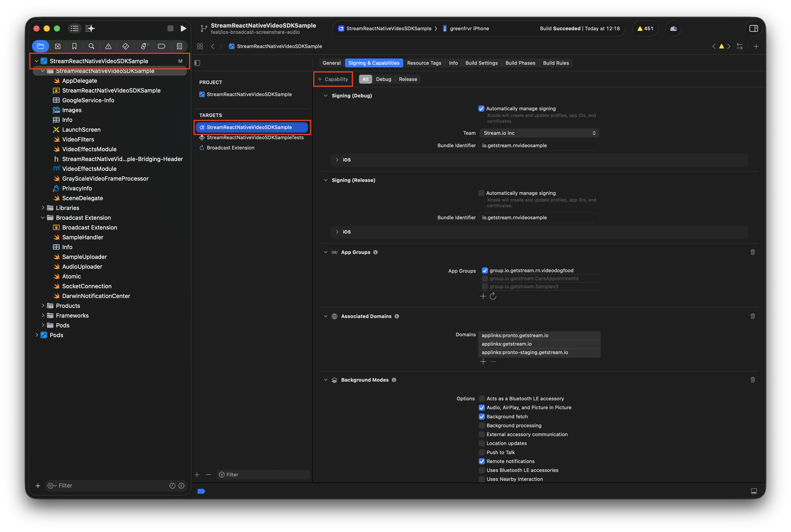
Task: Collapse the Background Modes section
Action: point(325,380)
